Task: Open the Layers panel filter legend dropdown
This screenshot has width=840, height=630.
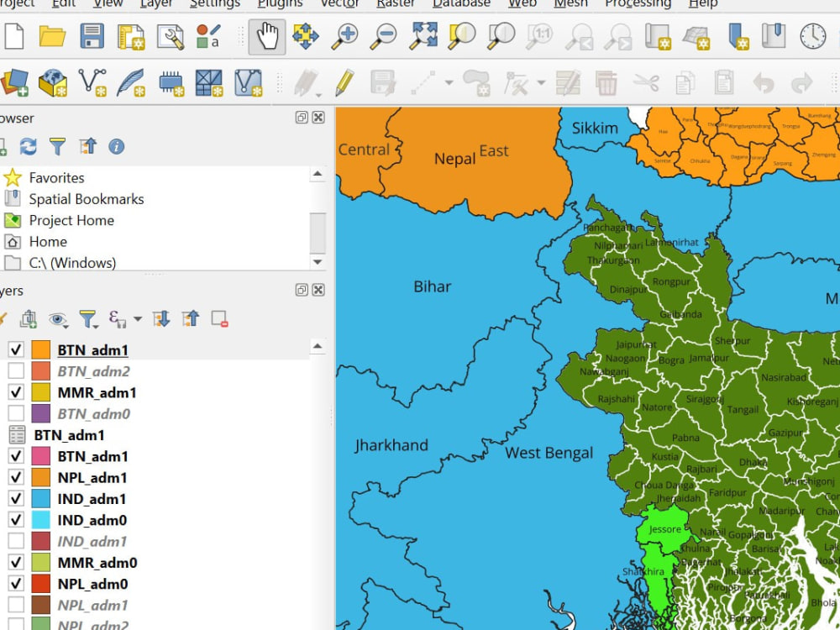Action: click(88, 319)
